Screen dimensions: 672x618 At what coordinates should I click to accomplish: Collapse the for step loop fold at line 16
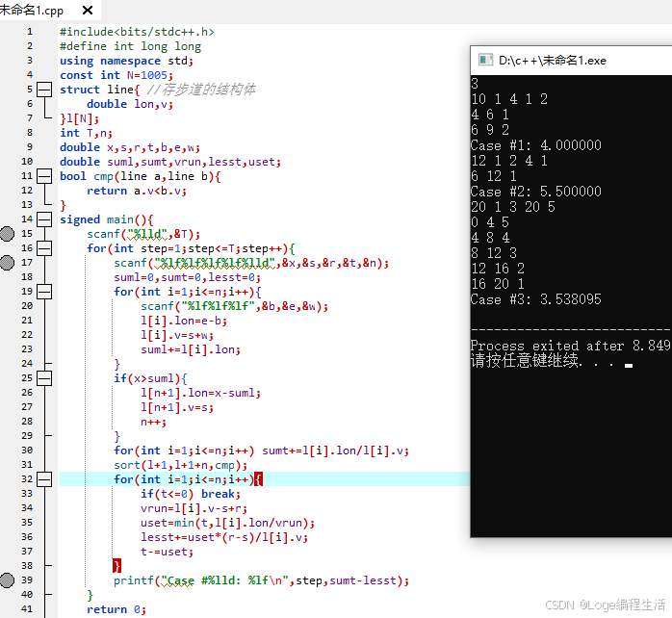pos(44,248)
